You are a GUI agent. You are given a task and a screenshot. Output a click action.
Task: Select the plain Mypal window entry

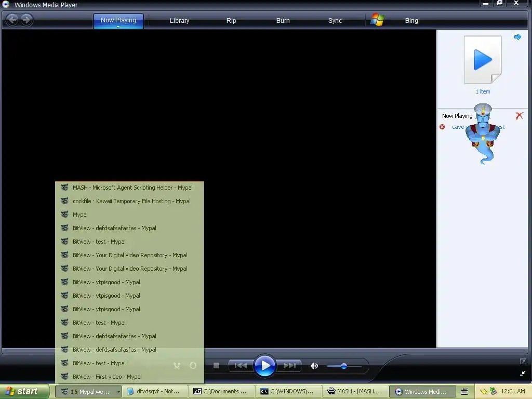(129, 215)
